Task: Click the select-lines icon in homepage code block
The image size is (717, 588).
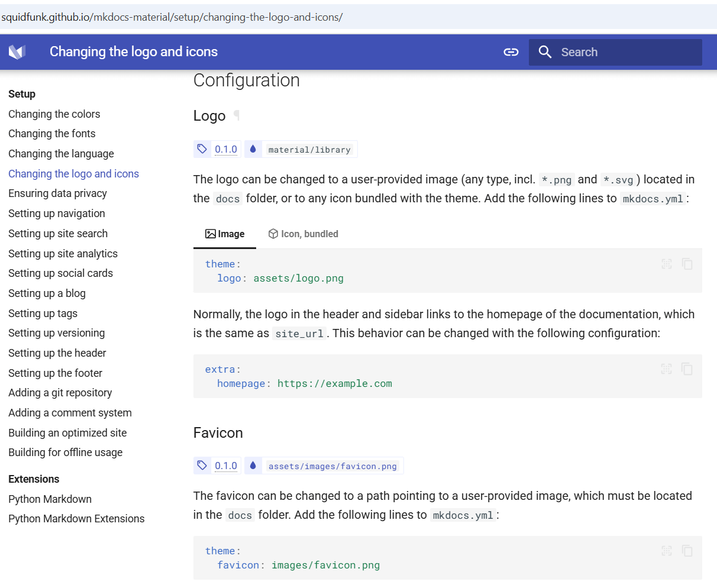Action: [667, 369]
